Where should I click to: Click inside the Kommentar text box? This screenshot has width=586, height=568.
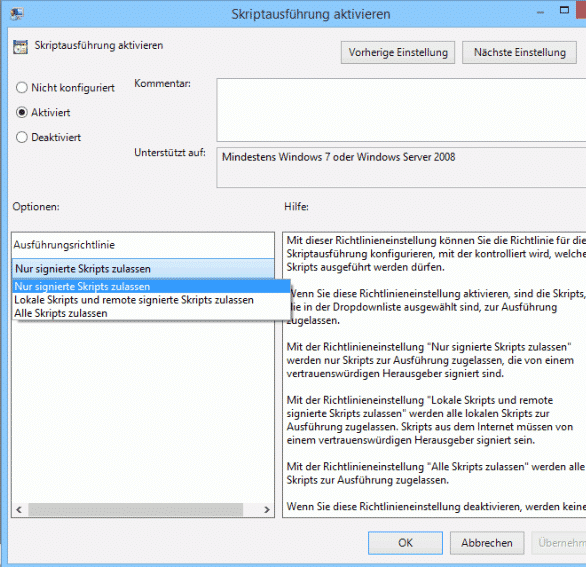coord(401,110)
